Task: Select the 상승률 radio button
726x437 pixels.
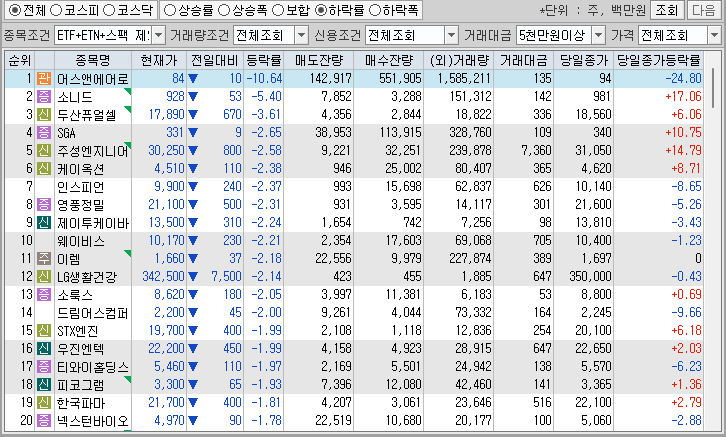Action: tap(170, 10)
